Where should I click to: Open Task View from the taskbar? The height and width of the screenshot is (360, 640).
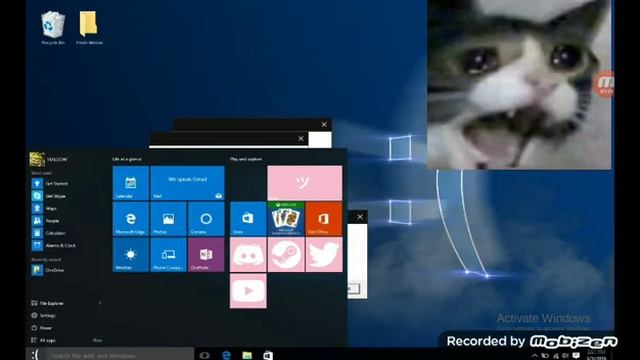pos(205,355)
